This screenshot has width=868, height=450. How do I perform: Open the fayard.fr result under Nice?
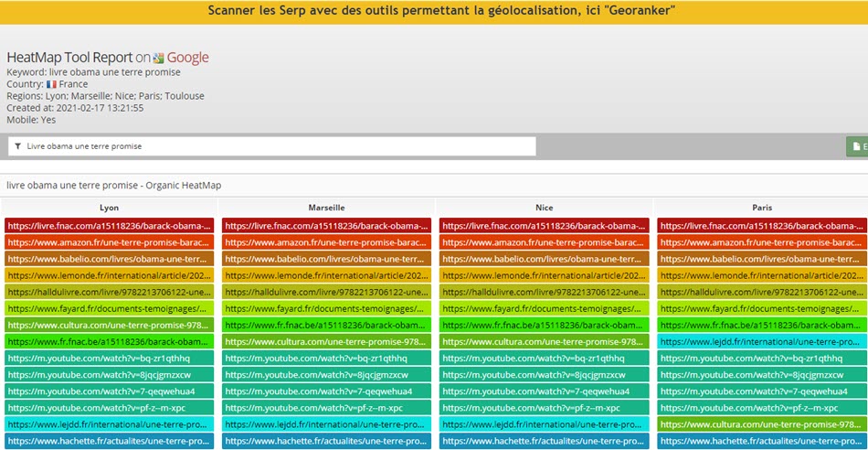click(545, 308)
